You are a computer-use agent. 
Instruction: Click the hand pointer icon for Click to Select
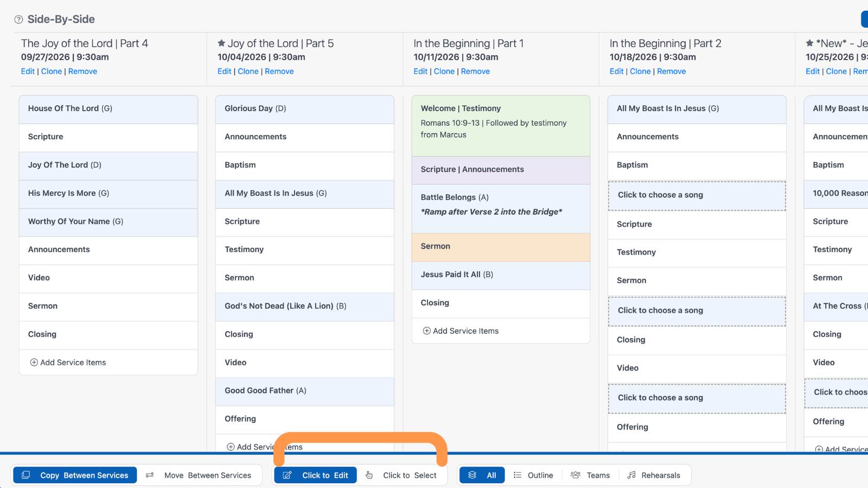pos(369,475)
